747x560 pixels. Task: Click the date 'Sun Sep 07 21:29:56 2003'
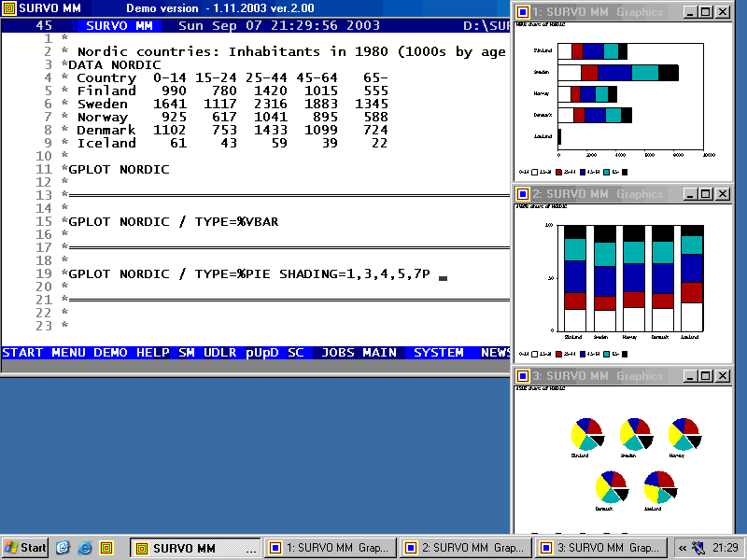pyautogui.click(x=278, y=26)
